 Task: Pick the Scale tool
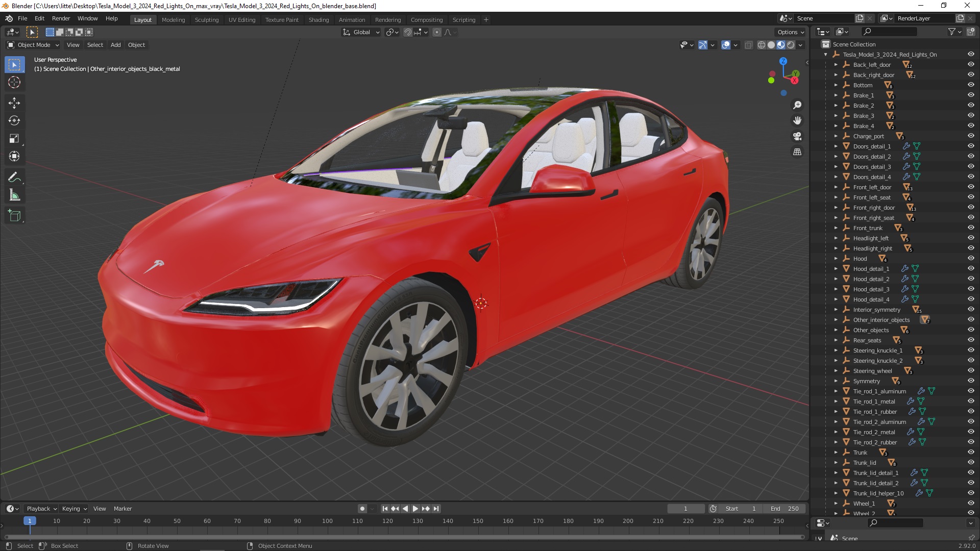click(x=14, y=139)
